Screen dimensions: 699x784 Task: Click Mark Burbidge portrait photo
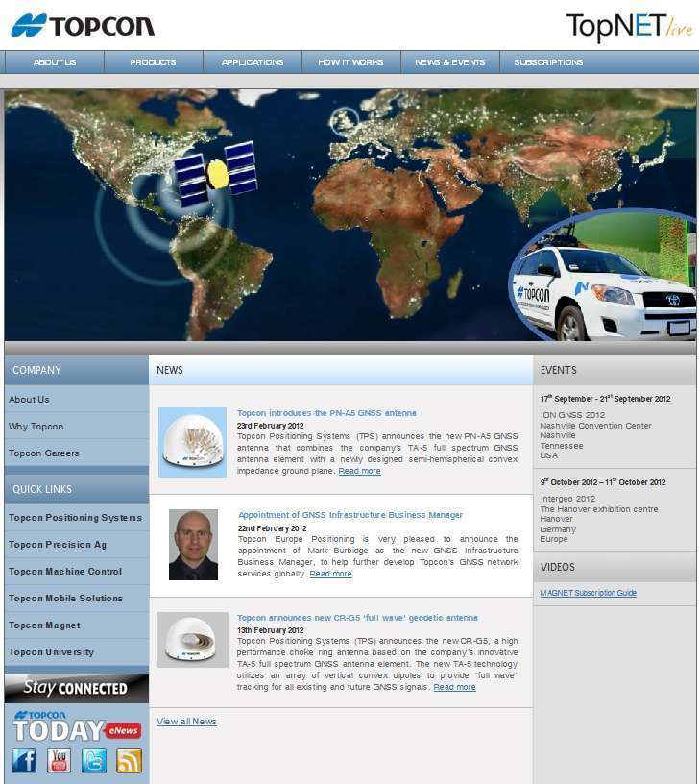193,545
